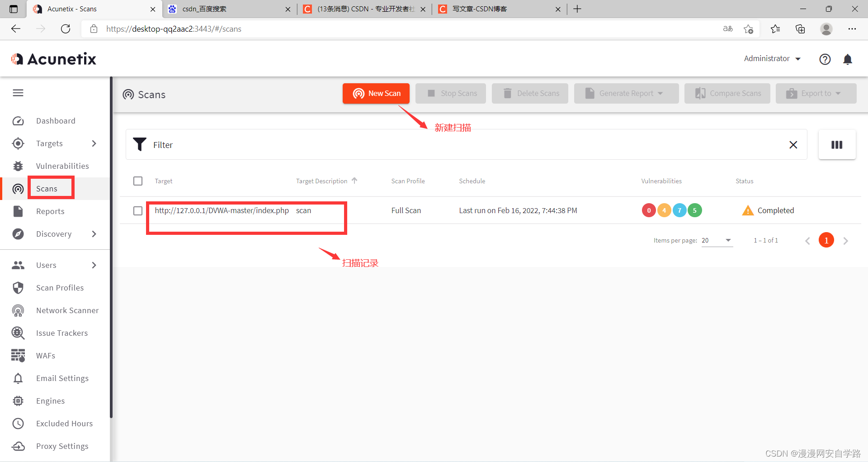
Task: Open Administrator account dropdown
Action: click(772, 59)
